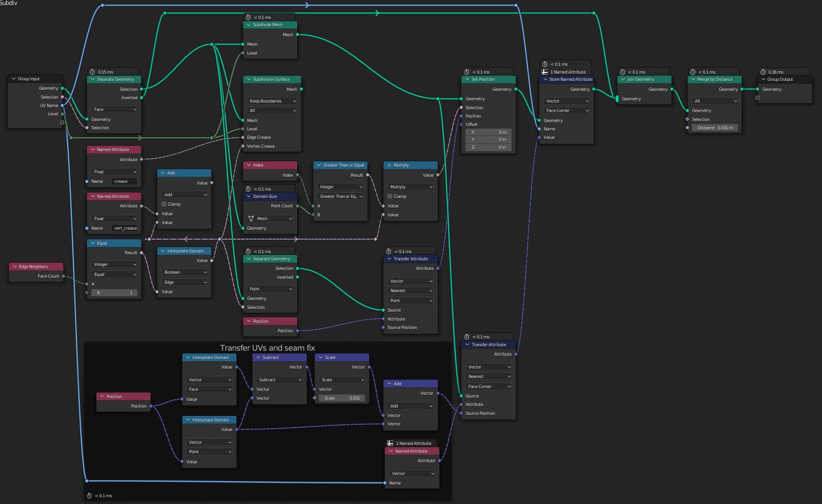This screenshot has height=504, width=822.
Task: Click the X offset field in Set Position
Action: [x=489, y=132]
